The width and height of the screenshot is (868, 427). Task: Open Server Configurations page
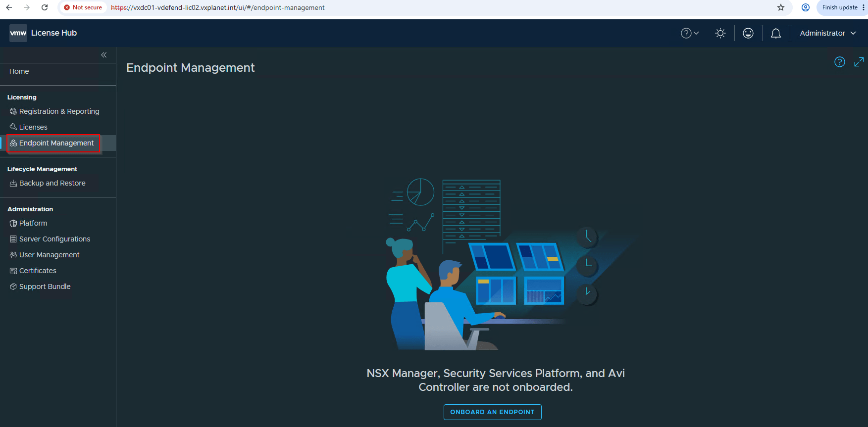[x=55, y=239]
